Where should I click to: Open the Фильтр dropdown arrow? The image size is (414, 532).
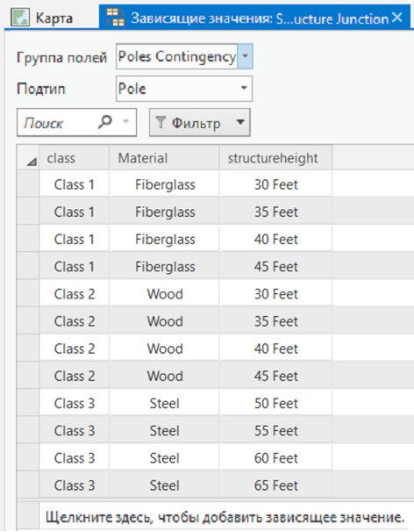240,122
